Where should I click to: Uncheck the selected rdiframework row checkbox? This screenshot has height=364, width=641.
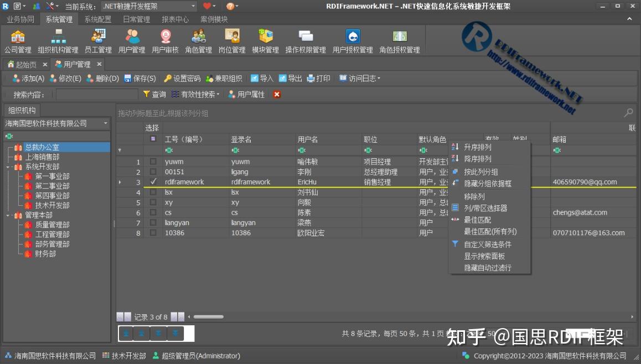click(x=153, y=181)
